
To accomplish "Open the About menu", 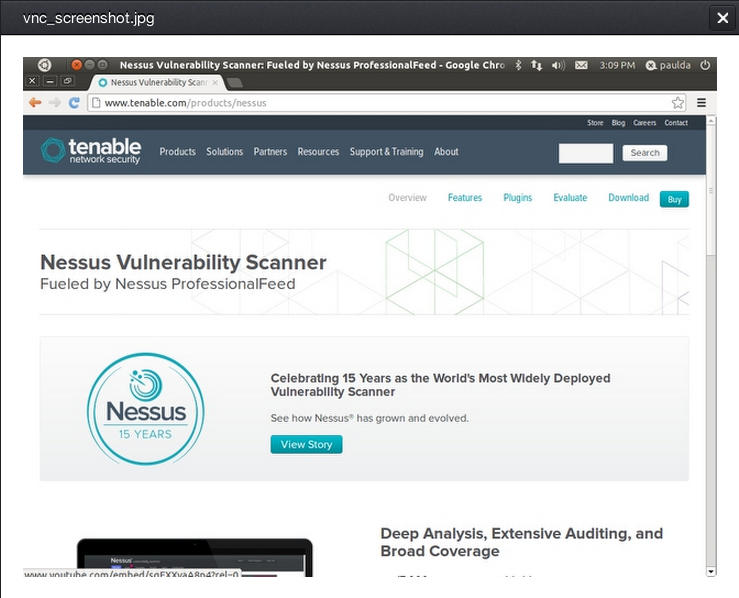I will click(446, 152).
